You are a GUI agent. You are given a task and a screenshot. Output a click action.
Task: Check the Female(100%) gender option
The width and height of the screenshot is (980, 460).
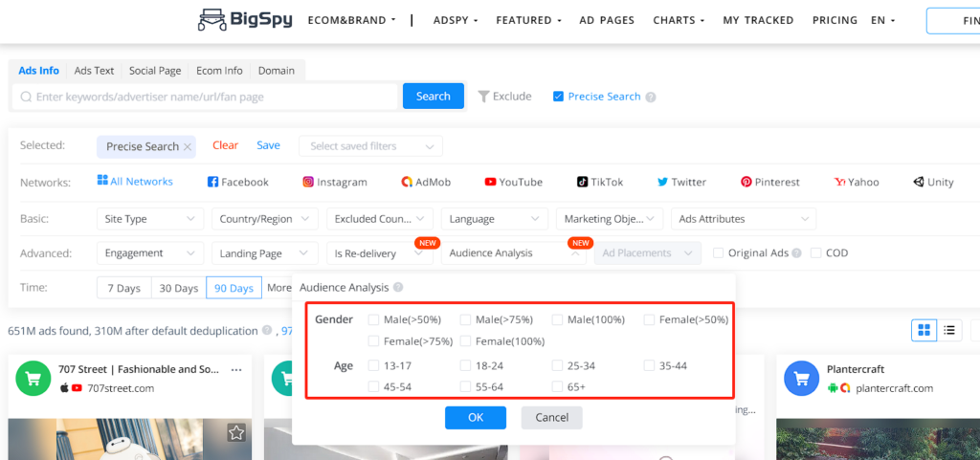465,340
